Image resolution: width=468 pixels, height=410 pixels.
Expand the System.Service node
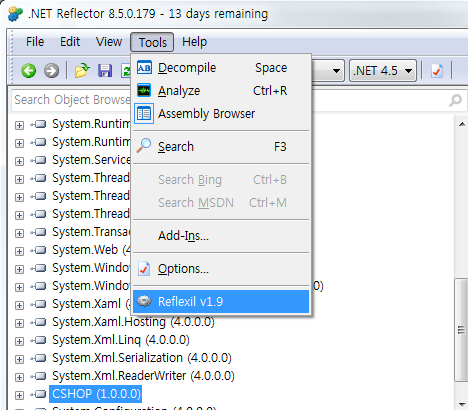tap(19, 161)
